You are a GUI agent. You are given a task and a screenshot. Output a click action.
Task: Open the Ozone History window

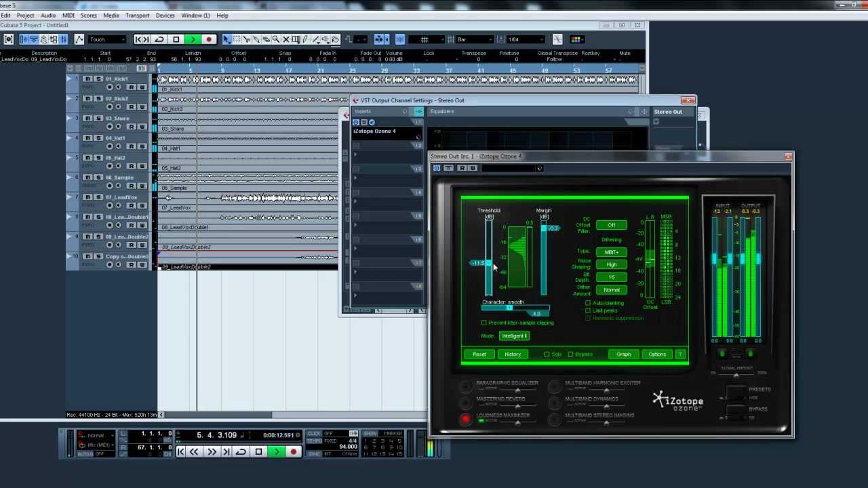(x=513, y=354)
